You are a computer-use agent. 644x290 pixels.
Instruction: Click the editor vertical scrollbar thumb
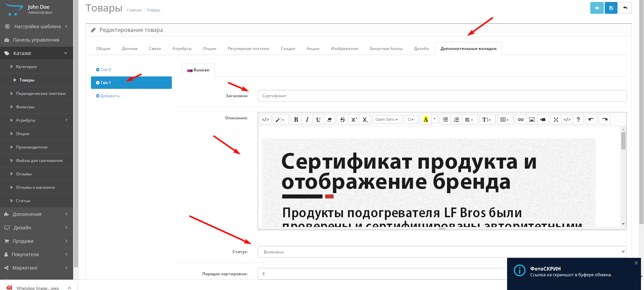pyautogui.click(x=623, y=141)
